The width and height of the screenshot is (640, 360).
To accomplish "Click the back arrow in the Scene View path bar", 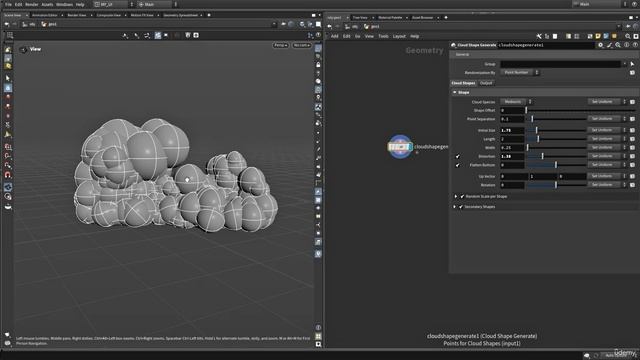I will (x=7, y=24).
